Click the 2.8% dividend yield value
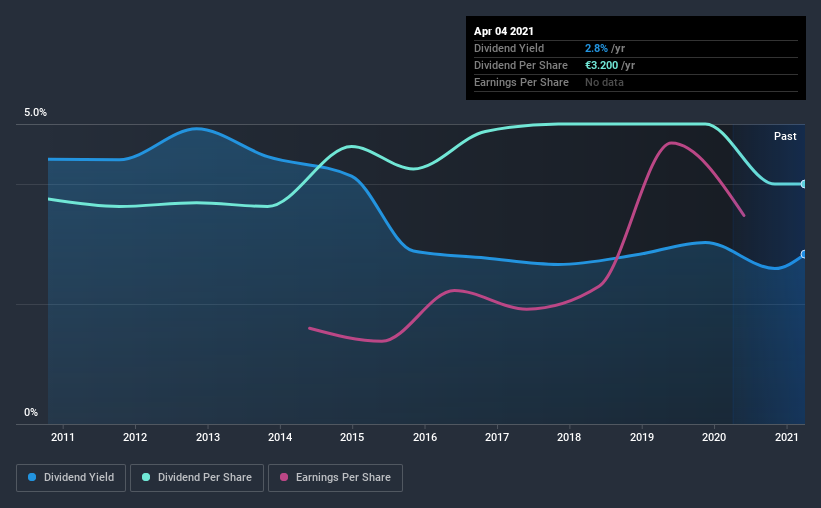The image size is (821, 508). 596,48
